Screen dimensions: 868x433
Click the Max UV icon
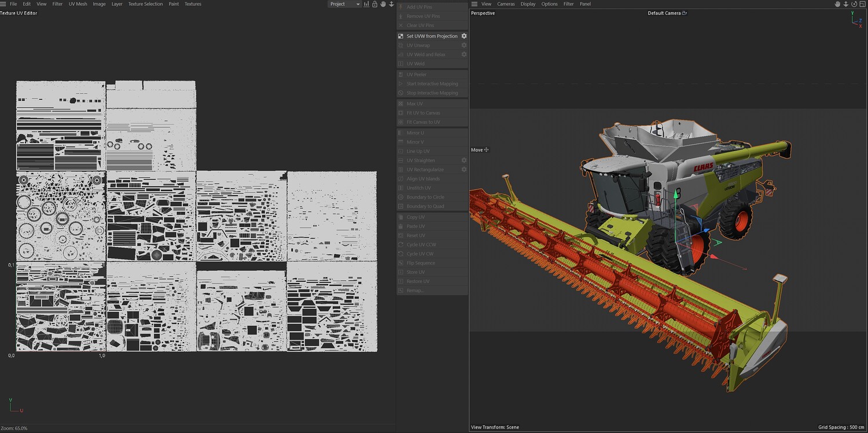tap(400, 104)
